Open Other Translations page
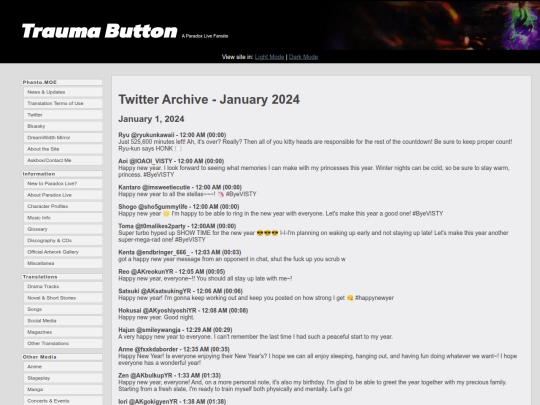The width and height of the screenshot is (540, 405). pyautogui.click(x=63, y=343)
